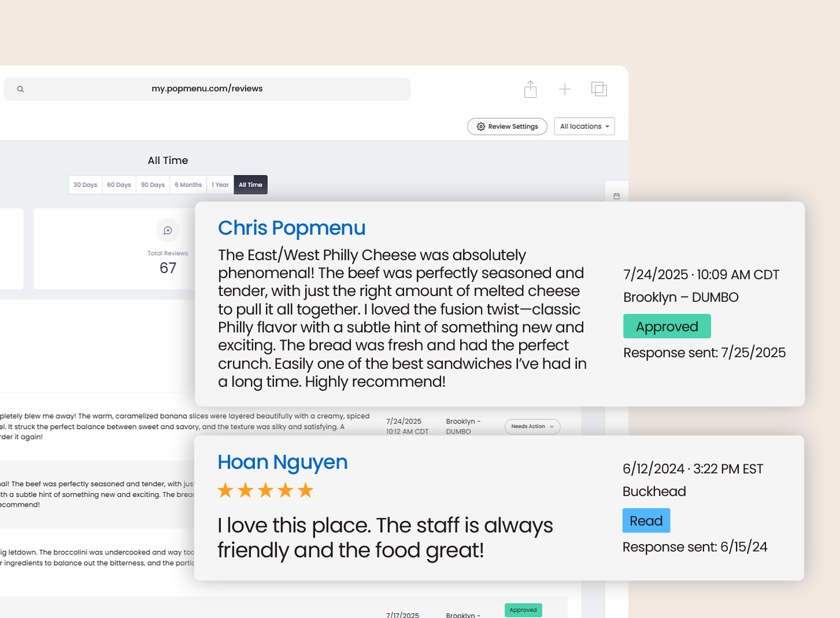Image resolution: width=840 pixels, height=618 pixels.
Task: Select the All Time range tab
Action: [250, 185]
